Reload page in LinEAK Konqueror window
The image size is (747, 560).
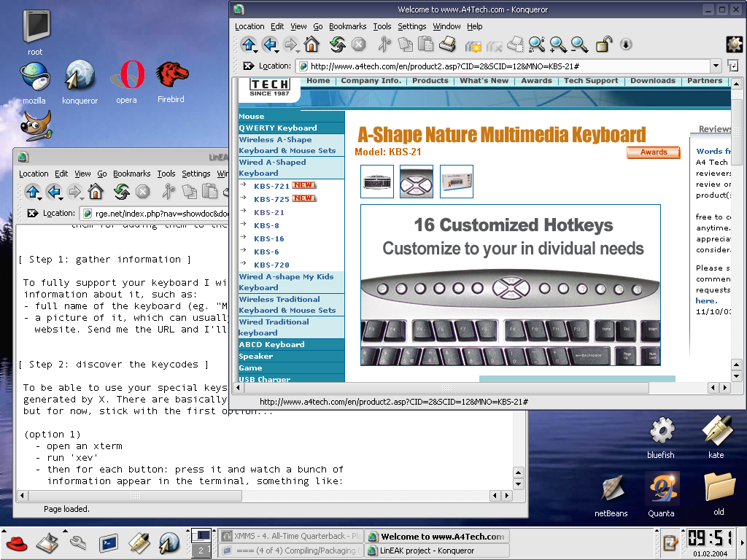point(122,192)
